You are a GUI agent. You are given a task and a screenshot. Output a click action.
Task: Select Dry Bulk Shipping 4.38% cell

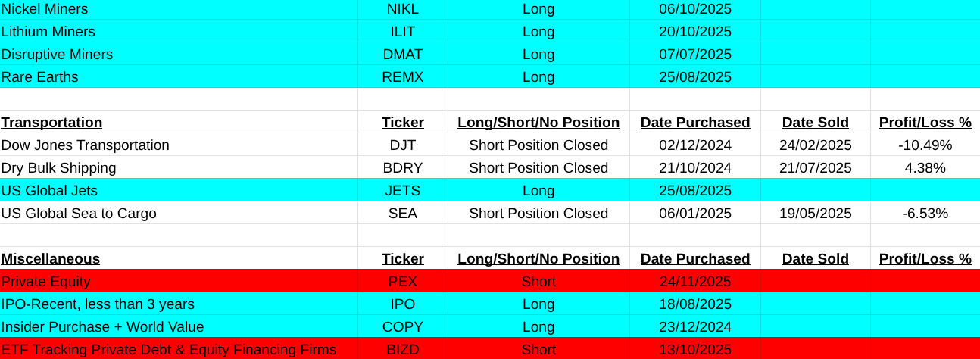925,168
